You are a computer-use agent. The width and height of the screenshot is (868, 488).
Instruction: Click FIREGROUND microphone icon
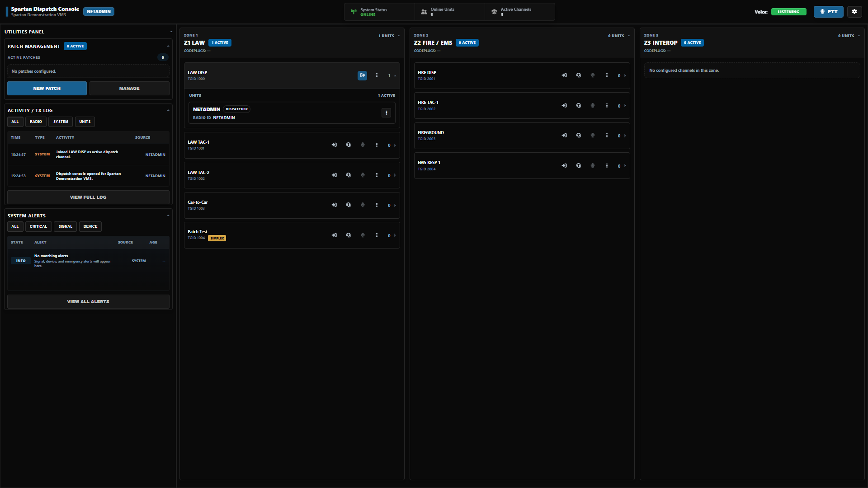593,136
